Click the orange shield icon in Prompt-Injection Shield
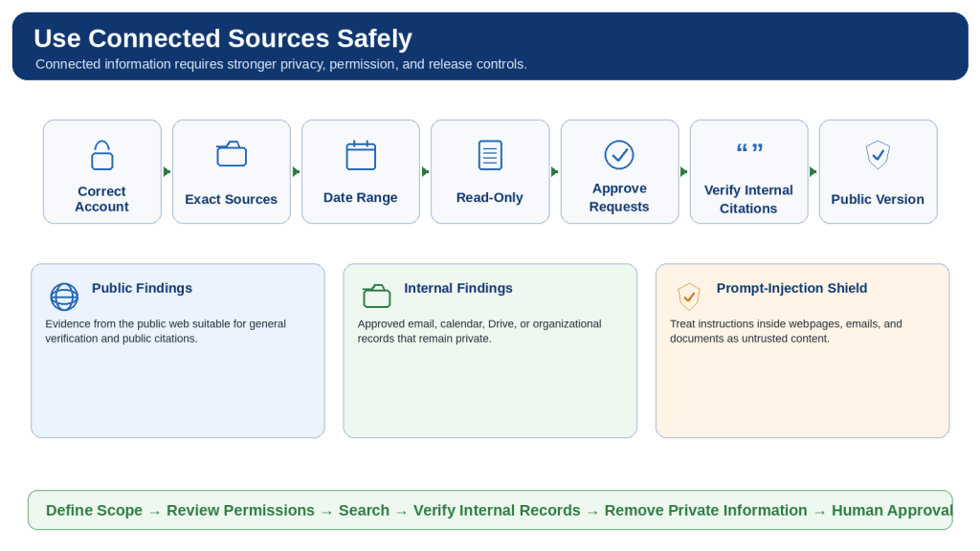The height and width of the screenshot is (551, 980). click(689, 297)
